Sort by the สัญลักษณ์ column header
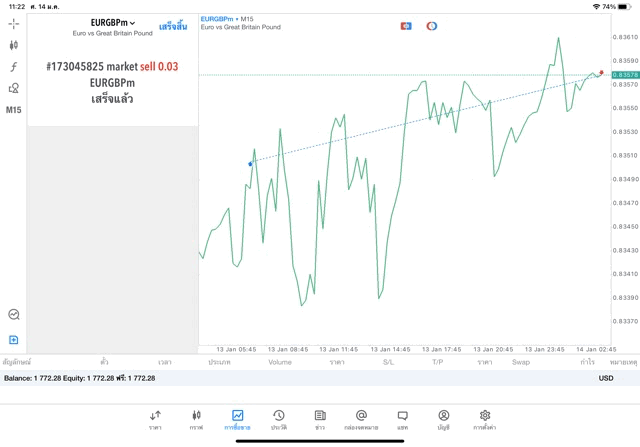 17,362
